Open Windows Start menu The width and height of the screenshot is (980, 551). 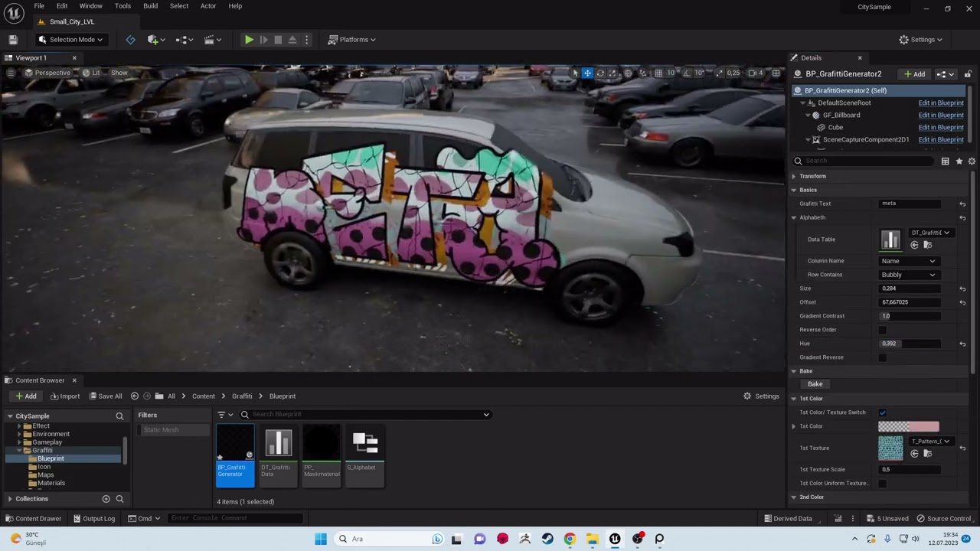(321, 539)
